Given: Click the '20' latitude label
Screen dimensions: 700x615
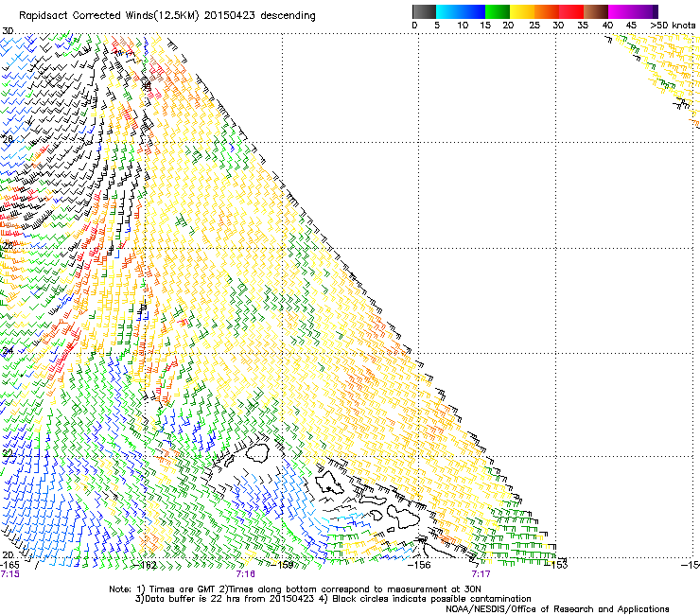Looking at the screenshot, I should point(8,555).
